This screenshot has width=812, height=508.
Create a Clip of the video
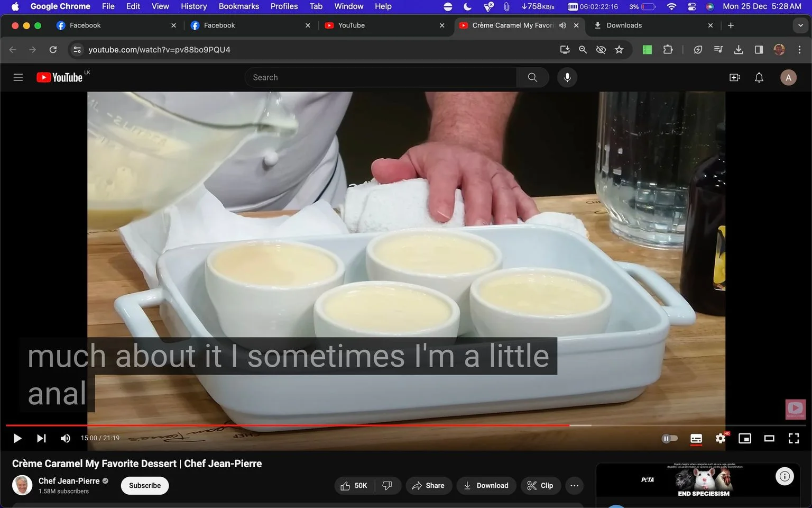[x=540, y=485]
